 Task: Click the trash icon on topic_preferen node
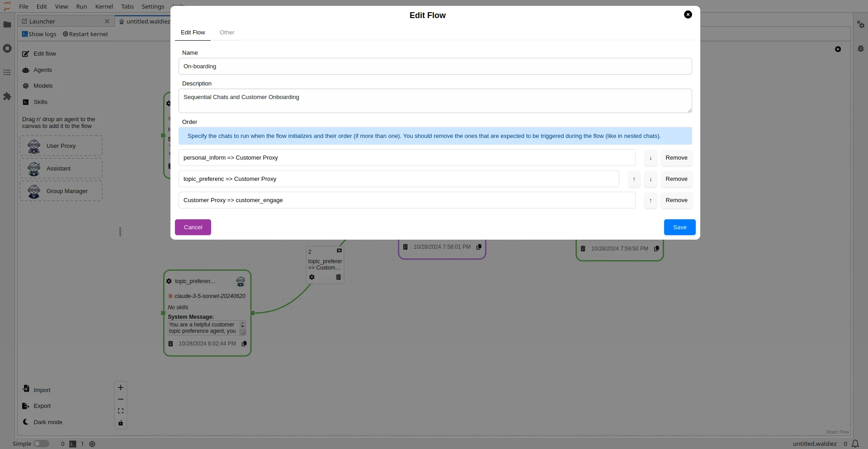170,344
